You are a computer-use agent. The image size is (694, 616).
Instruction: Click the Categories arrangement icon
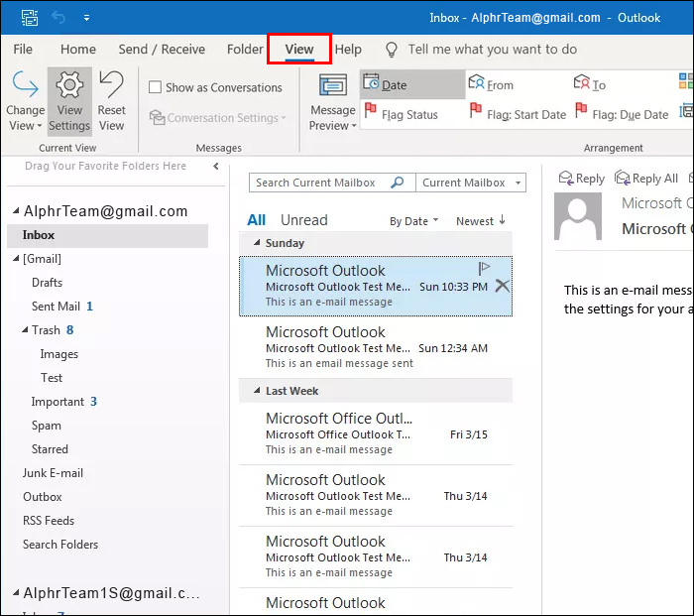pyautogui.click(x=686, y=81)
